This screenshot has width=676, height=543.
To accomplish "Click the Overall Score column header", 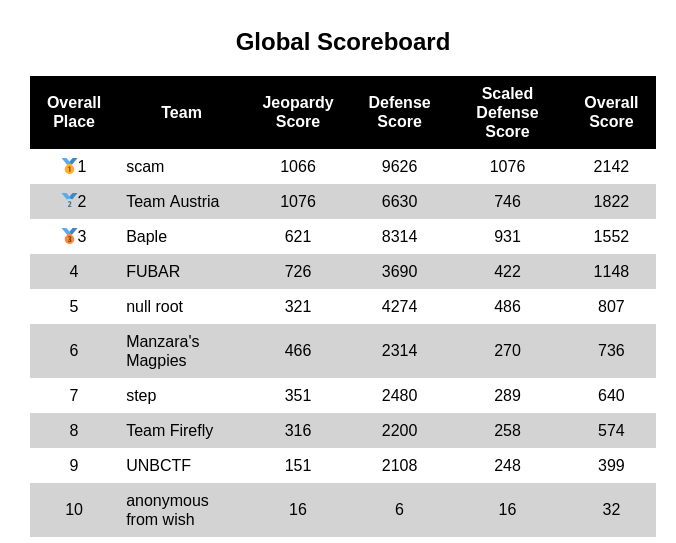I will pyautogui.click(x=611, y=112).
